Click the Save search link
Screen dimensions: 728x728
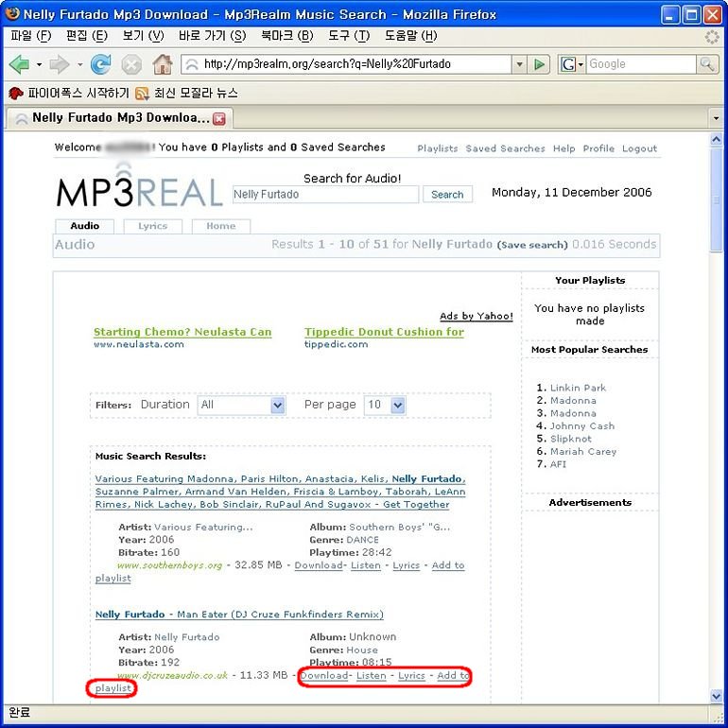[x=532, y=245]
